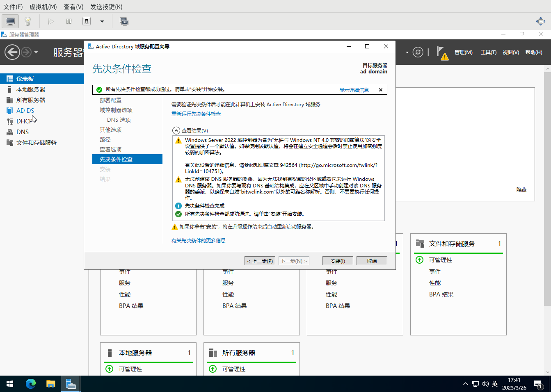Launch Microsoft Edge from taskbar
The width and height of the screenshot is (551, 392).
(31, 384)
